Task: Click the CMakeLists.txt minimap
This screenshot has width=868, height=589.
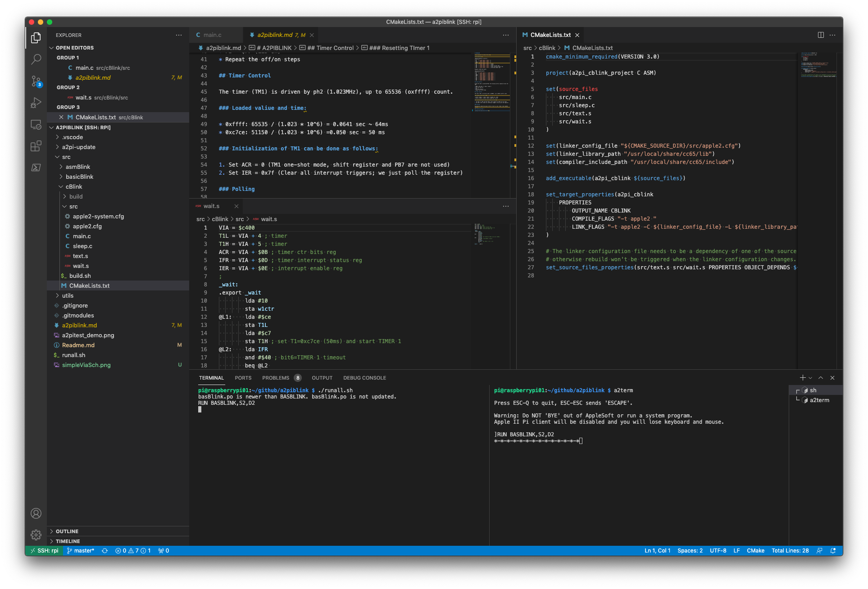Action: [818, 65]
